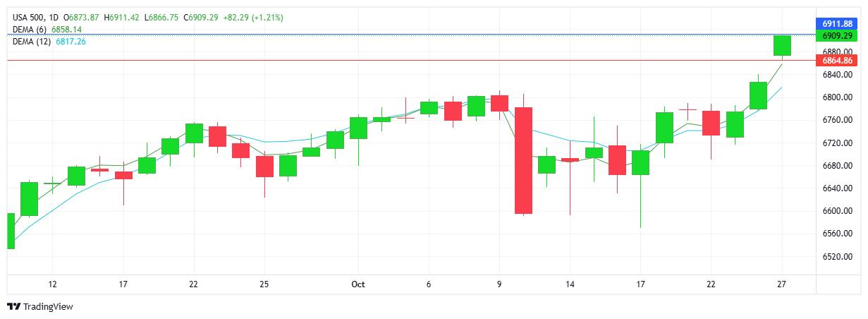The width and height of the screenshot is (868, 319).
Task: Click the 27 date axis label
Action: (x=781, y=284)
